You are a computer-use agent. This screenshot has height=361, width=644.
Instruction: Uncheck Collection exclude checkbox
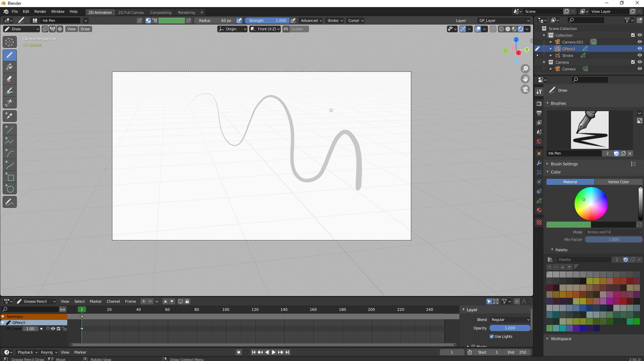(633, 35)
